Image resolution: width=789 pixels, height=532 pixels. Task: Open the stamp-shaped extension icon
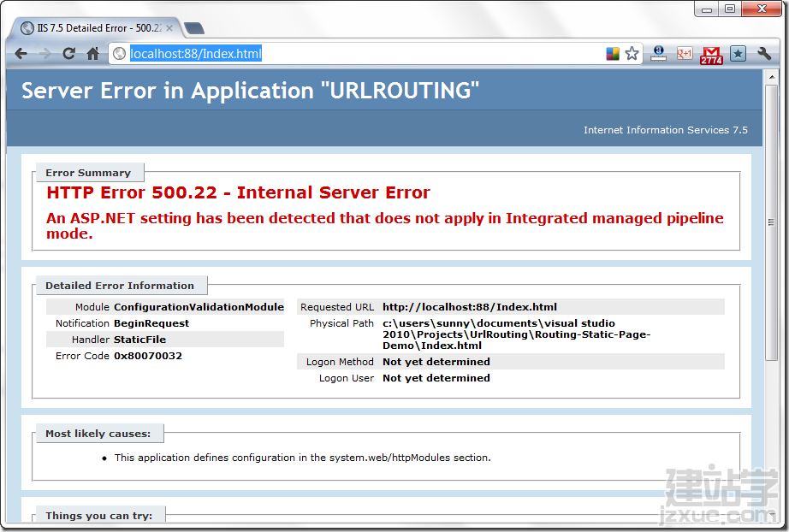coord(658,53)
